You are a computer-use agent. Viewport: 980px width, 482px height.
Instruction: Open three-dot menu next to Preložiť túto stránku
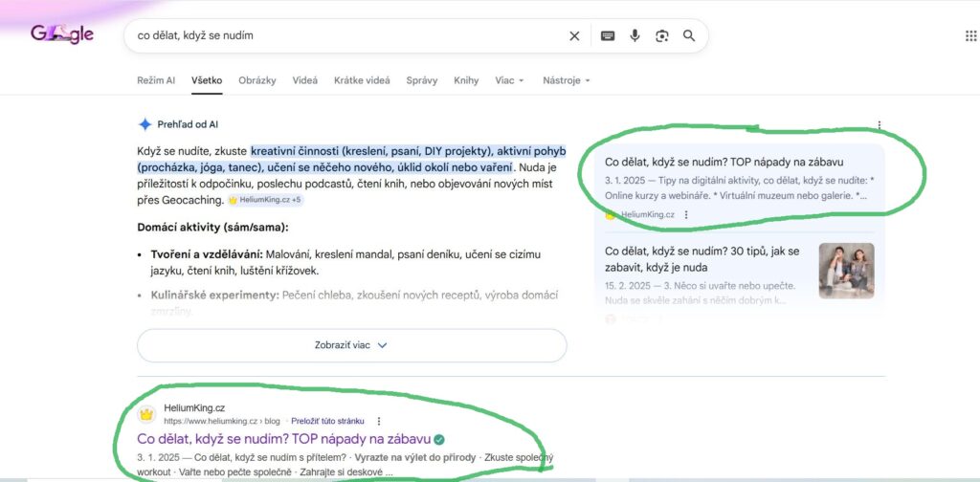tap(378, 421)
